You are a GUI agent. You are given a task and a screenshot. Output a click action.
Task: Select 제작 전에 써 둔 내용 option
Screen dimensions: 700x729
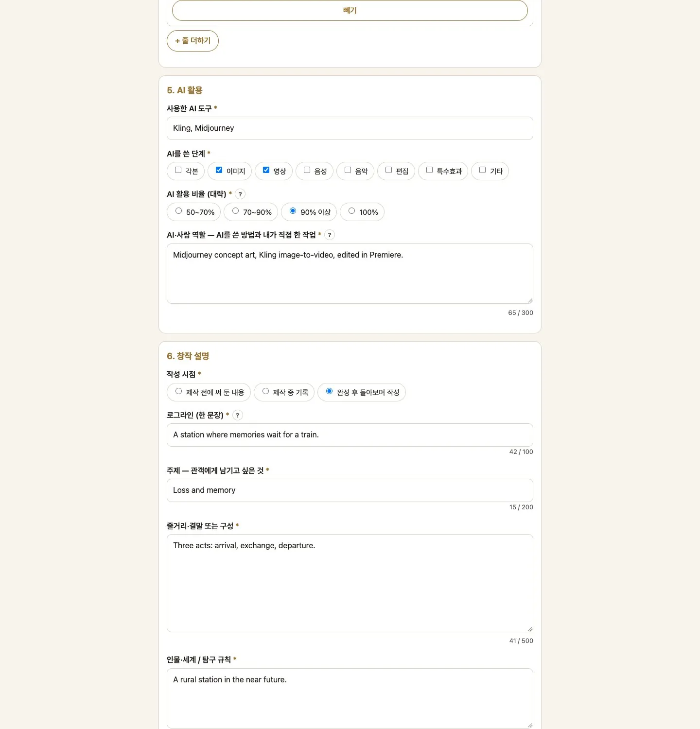tap(178, 391)
